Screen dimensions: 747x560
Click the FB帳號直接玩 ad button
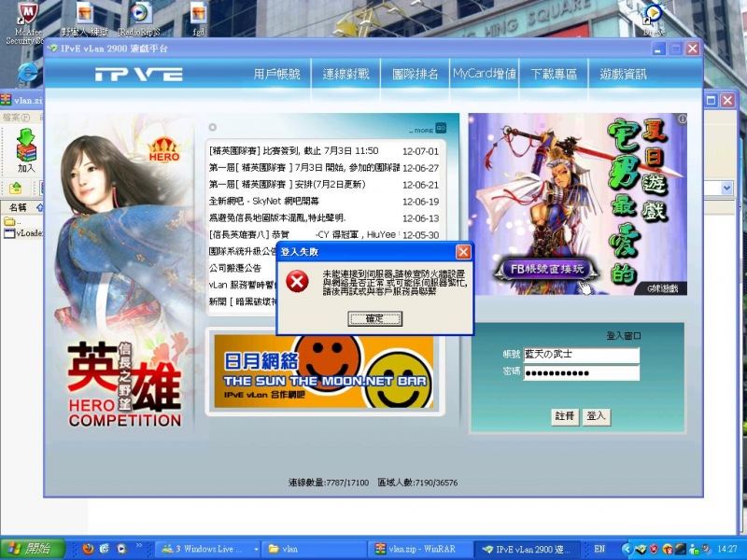tap(547, 269)
